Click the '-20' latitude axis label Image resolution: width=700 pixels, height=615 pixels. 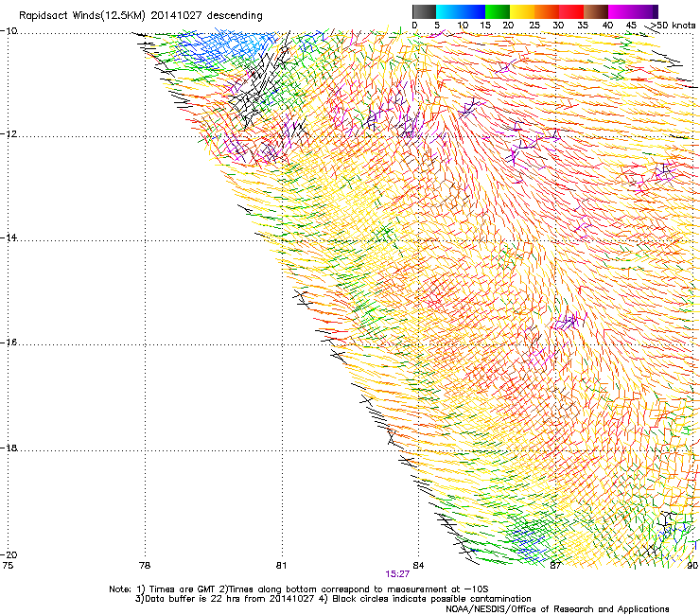[x=9, y=554]
